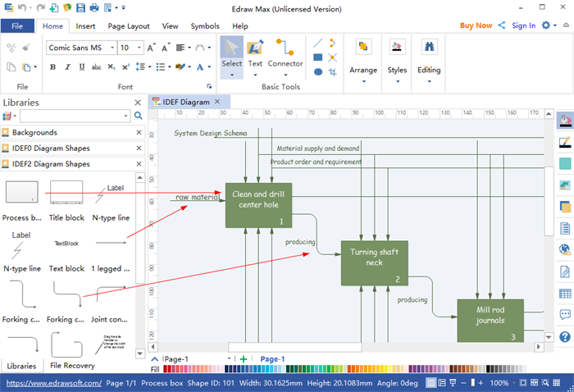Open the Comic Sans MS font dropdown
Screen dimensions: 574x392
coord(112,48)
